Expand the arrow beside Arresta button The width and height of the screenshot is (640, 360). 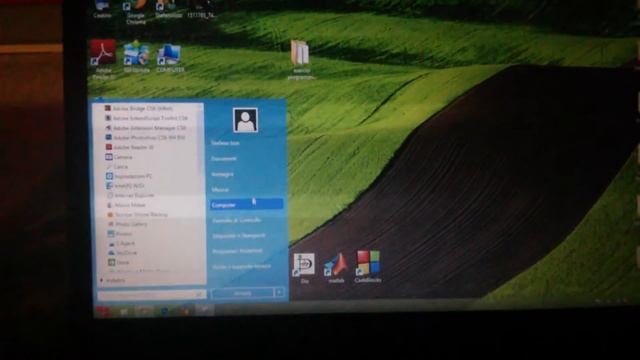pos(279,293)
